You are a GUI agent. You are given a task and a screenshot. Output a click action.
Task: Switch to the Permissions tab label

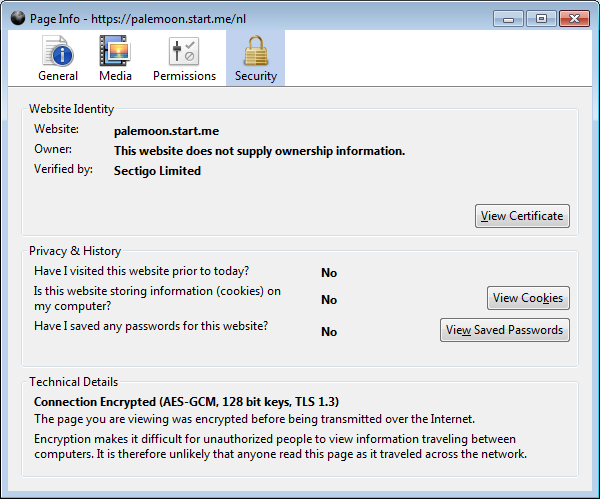coord(184,76)
